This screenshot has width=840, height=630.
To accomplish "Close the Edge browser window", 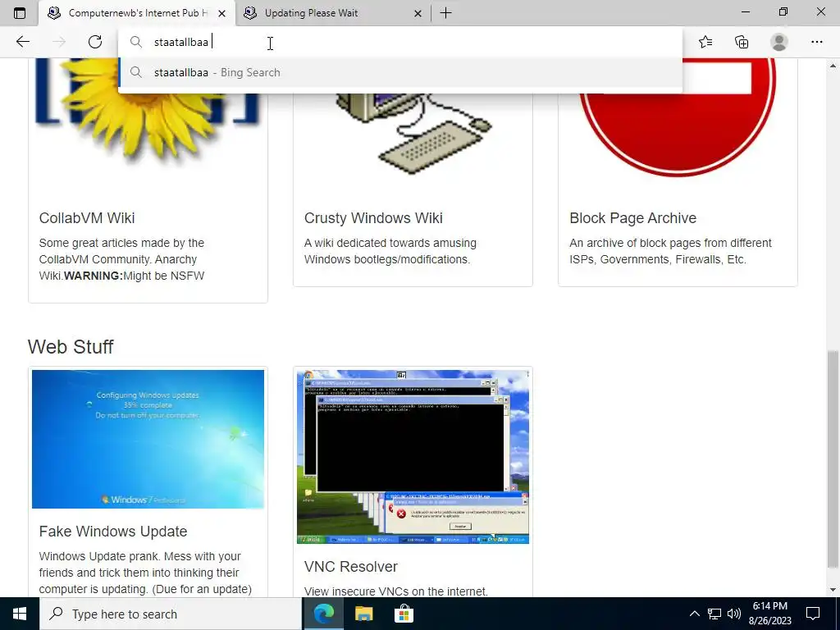I will [820, 11].
